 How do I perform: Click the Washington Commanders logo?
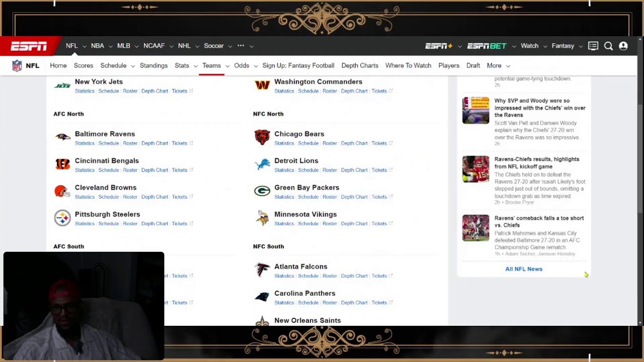click(262, 85)
